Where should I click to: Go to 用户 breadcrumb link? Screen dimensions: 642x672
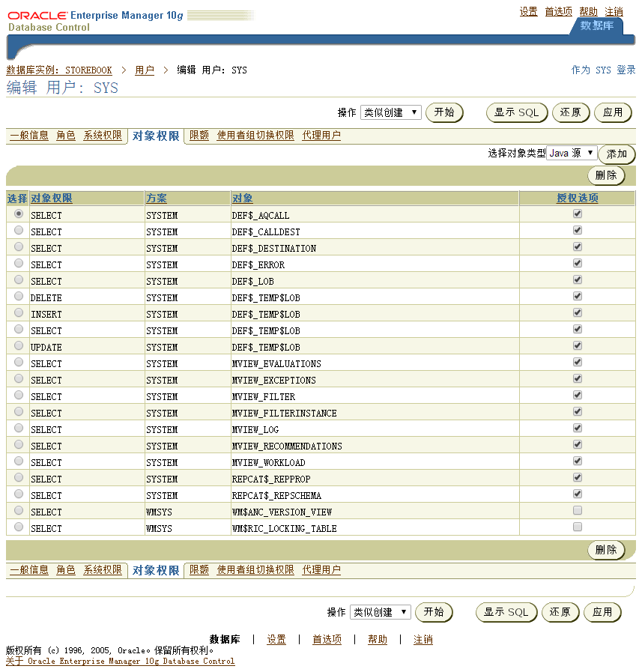(145, 70)
